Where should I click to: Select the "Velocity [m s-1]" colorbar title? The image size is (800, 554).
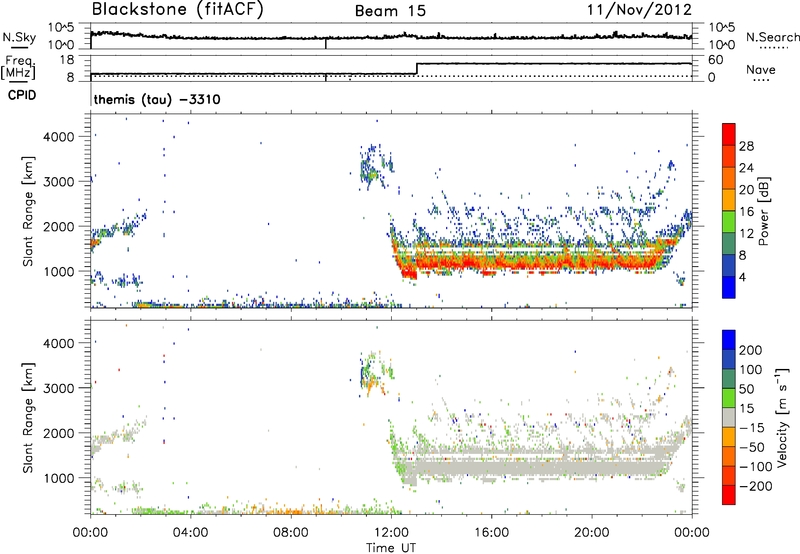click(x=782, y=417)
